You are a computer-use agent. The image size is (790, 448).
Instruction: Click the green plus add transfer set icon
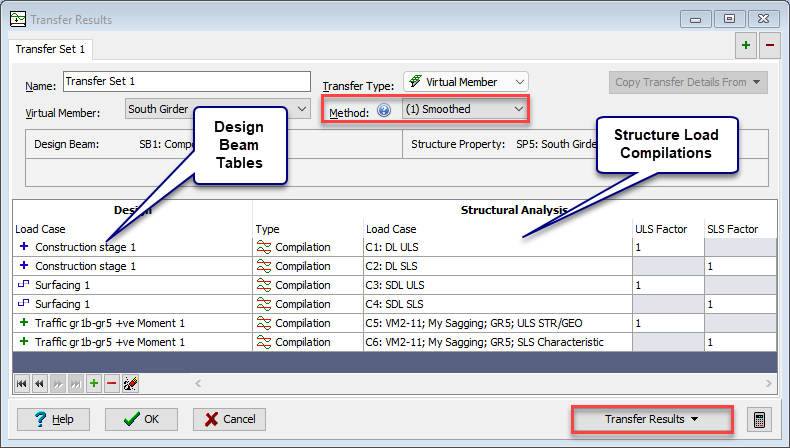pos(746,45)
